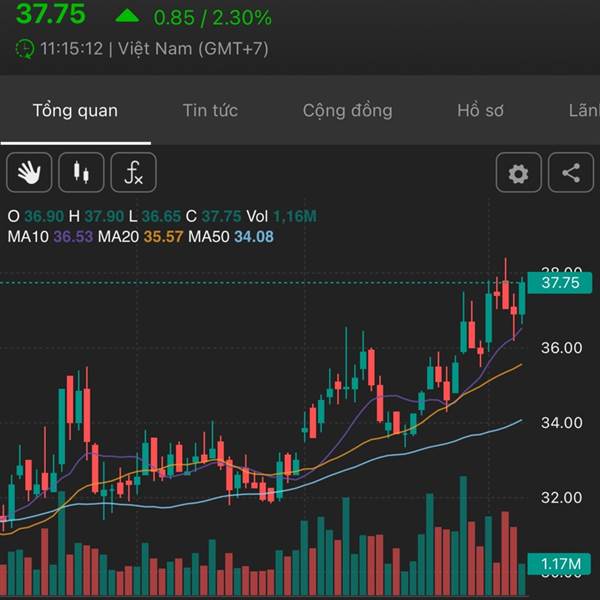This screenshot has height=600, width=600.
Task: Open the partially visible Lãnh tab
Action: (584, 111)
